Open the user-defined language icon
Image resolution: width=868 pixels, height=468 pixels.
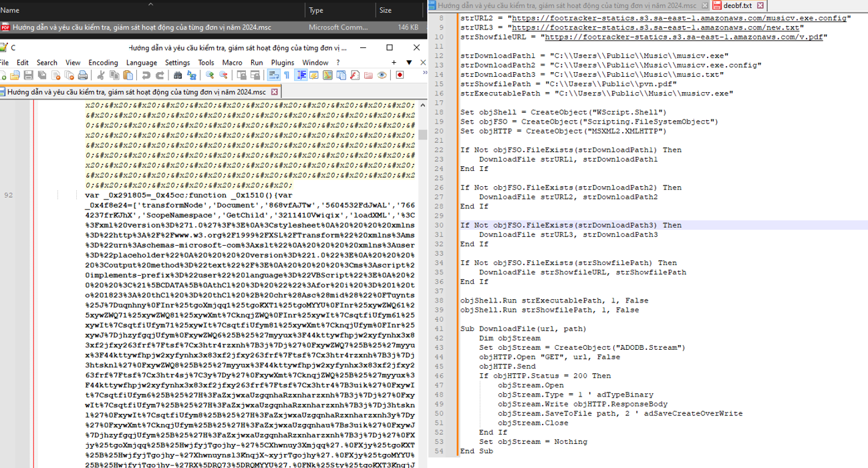coord(314,75)
